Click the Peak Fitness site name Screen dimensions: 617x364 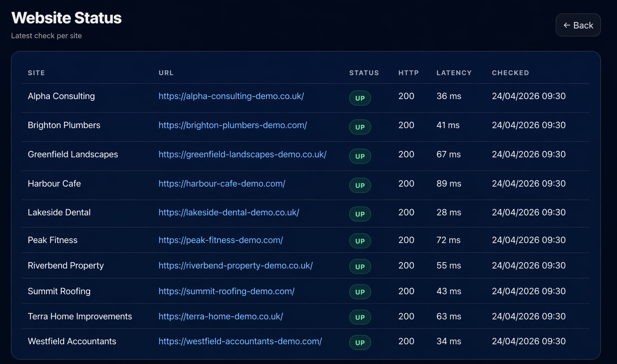tap(53, 240)
